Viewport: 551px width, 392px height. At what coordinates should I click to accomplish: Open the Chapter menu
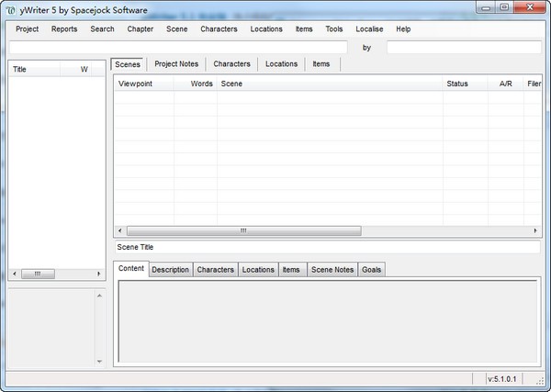click(x=141, y=29)
